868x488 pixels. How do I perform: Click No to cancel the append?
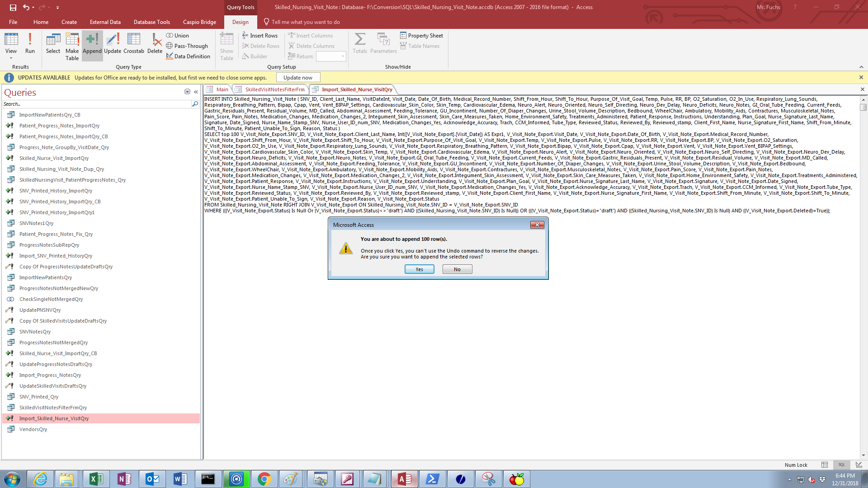[x=457, y=269]
